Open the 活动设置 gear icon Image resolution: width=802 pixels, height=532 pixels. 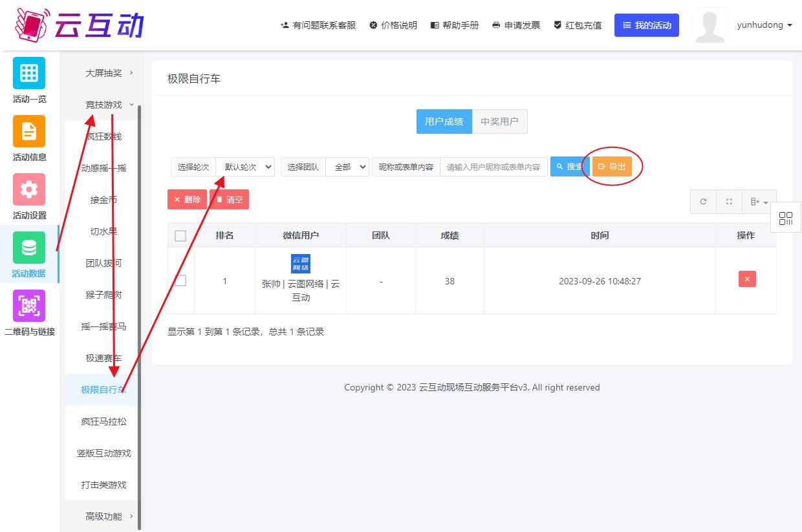tap(29, 189)
